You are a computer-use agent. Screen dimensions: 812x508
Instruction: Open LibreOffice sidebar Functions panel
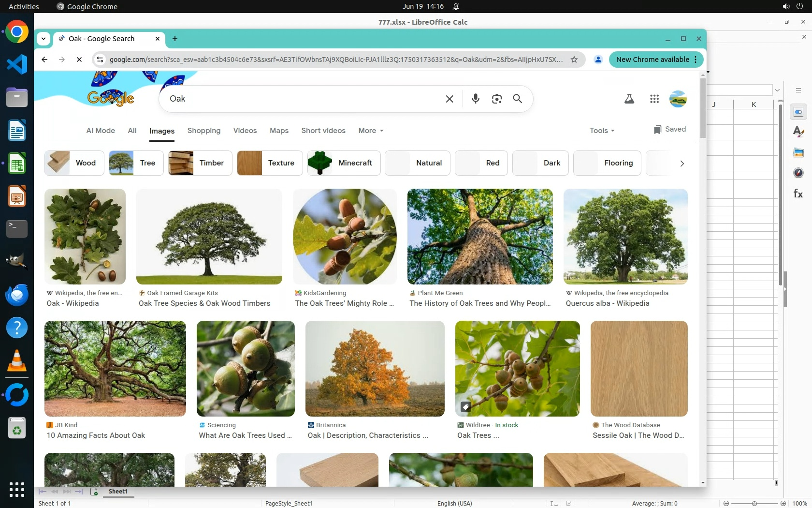click(x=798, y=194)
